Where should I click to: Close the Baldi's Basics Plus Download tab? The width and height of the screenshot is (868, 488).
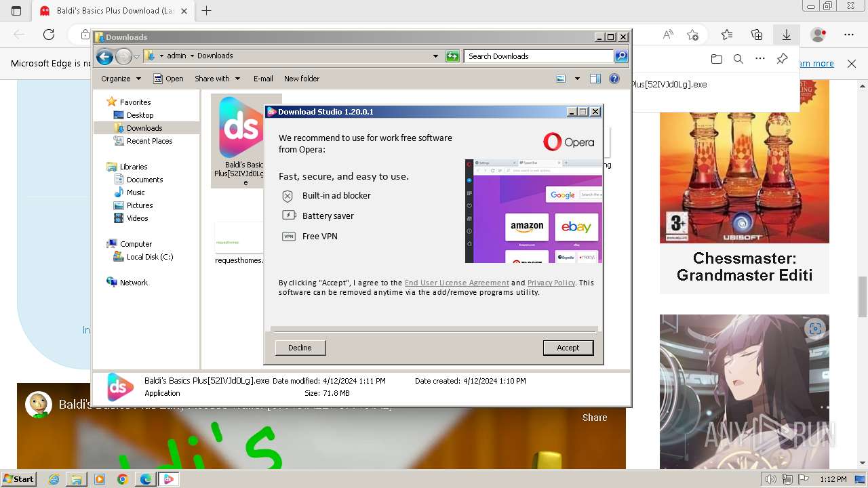tap(184, 11)
